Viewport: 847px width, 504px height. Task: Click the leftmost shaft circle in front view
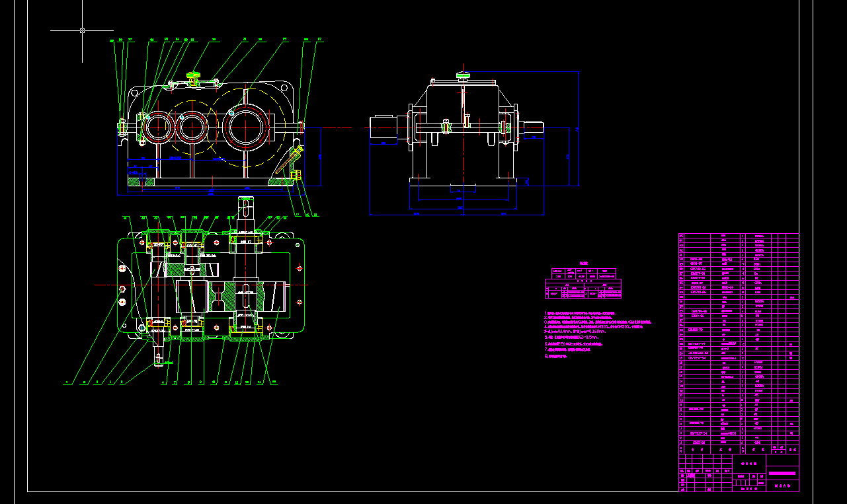coord(159,127)
